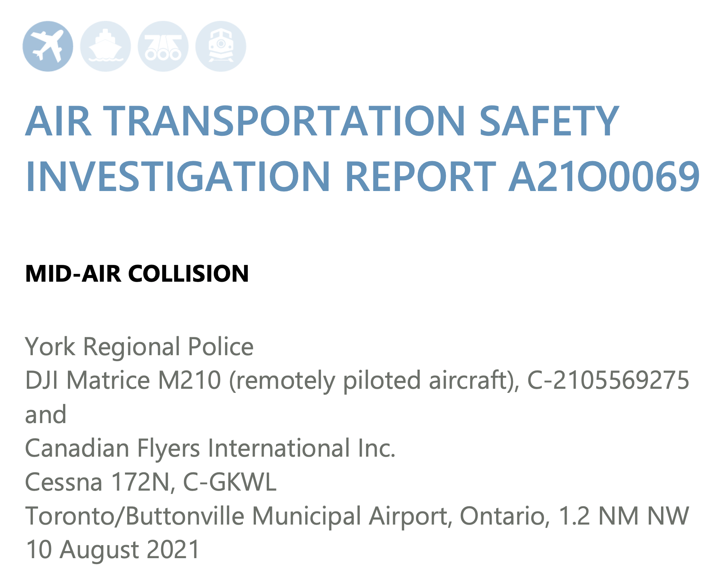Click the airplane (air transportation) icon
720x588 pixels.
click(48, 46)
